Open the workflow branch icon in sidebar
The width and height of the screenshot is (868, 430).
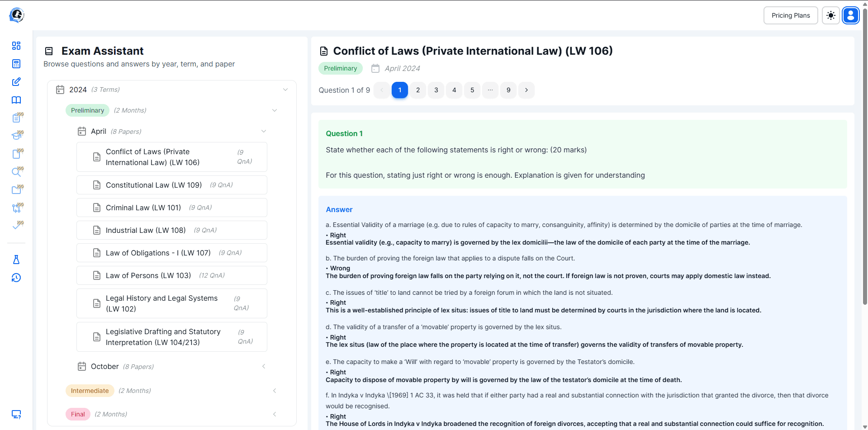[x=17, y=208]
